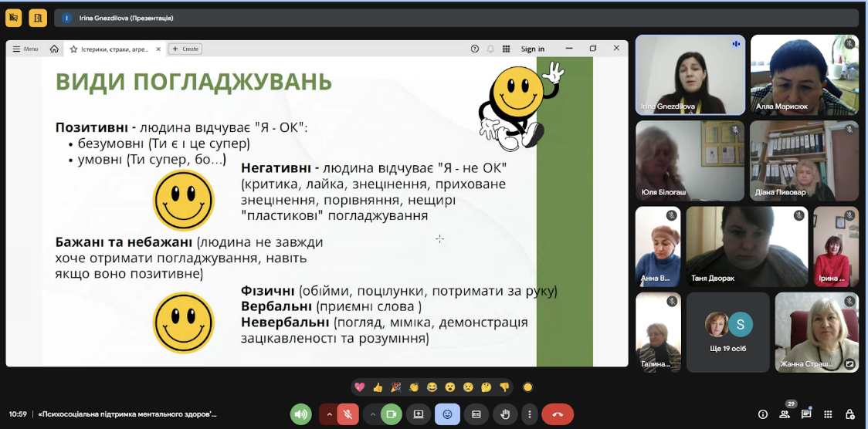Select the Істерики, страхи presentation tab
The width and height of the screenshot is (868, 429).
coord(114,49)
